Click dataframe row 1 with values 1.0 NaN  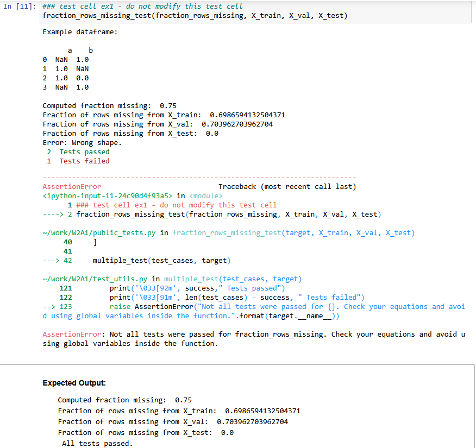click(66, 69)
